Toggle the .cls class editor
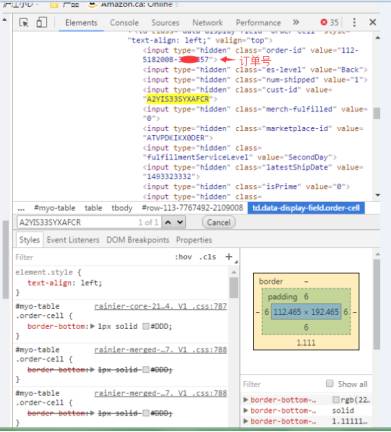 (x=208, y=257)
